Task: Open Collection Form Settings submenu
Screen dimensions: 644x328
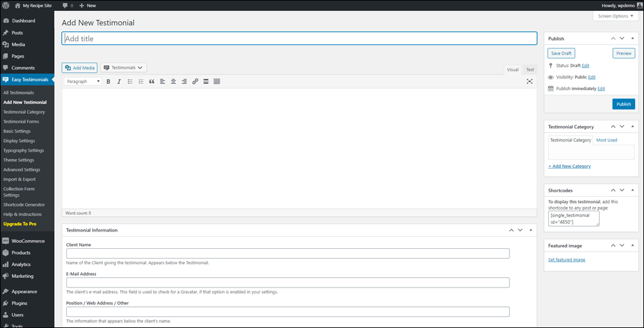Action: click(x=19, y=192)
